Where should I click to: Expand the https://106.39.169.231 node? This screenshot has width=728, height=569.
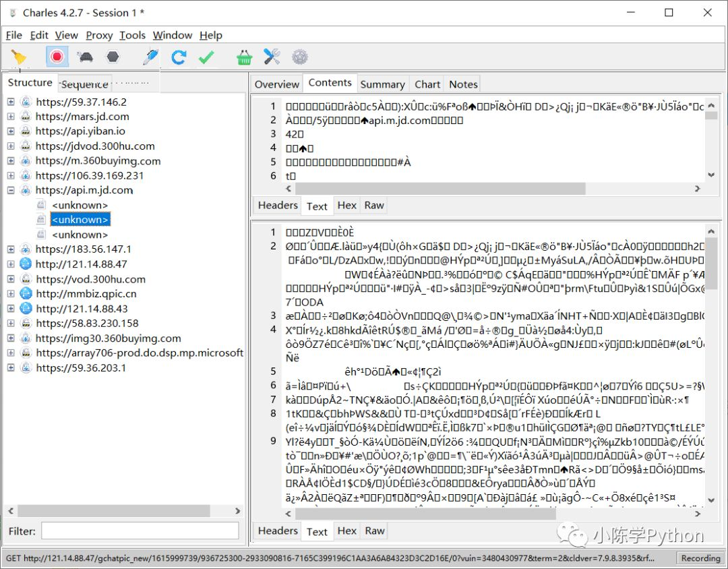pyautogui.click(x=11, y=175)
